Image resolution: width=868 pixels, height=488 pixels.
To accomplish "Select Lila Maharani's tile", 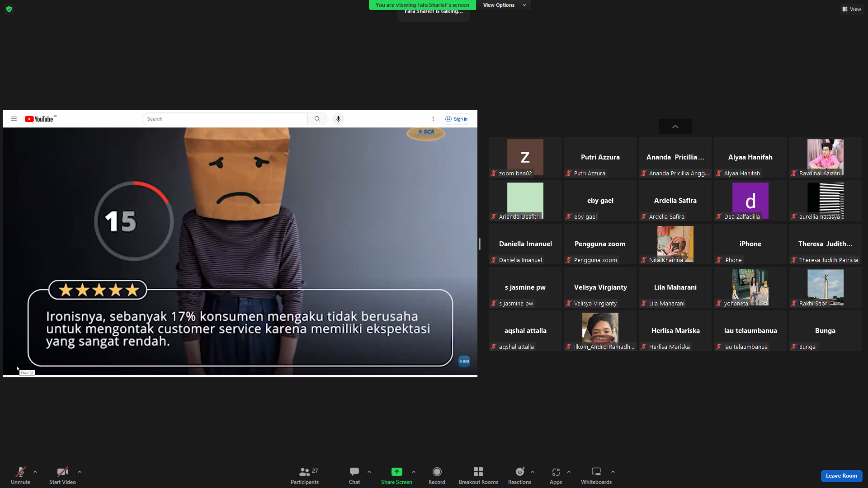I will (675, 287).
